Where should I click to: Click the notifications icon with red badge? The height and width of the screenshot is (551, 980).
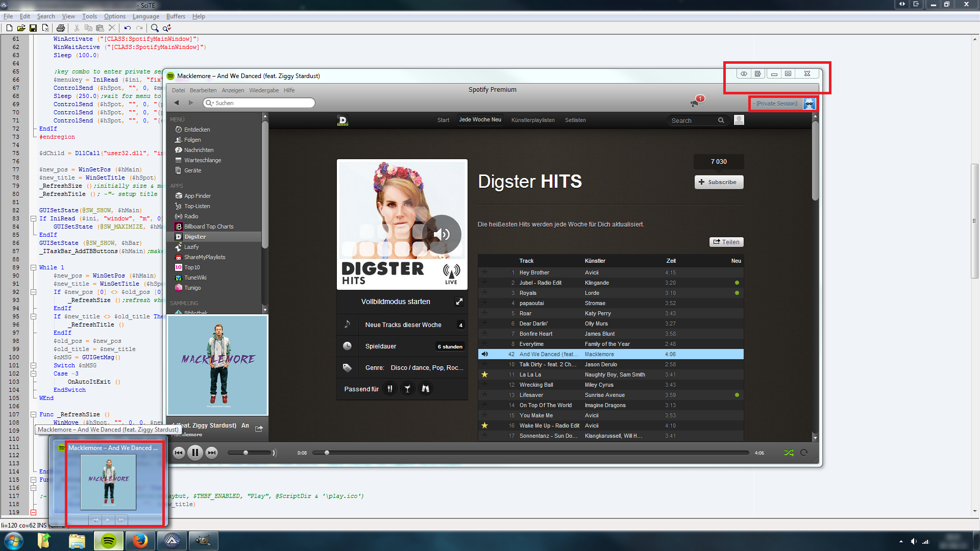(695, 103)
